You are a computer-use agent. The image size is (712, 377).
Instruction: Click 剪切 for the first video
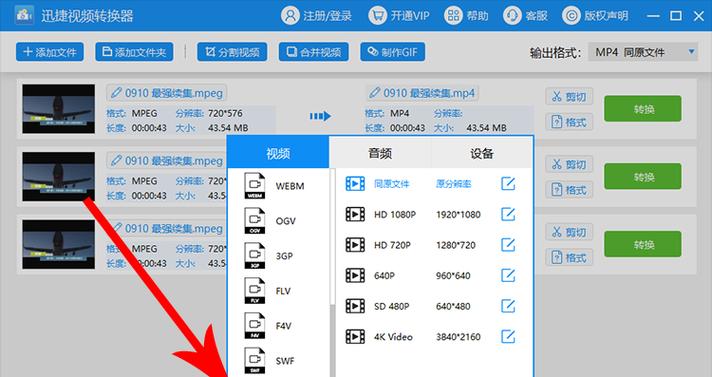pyautogui.click(x=569, y=96)
